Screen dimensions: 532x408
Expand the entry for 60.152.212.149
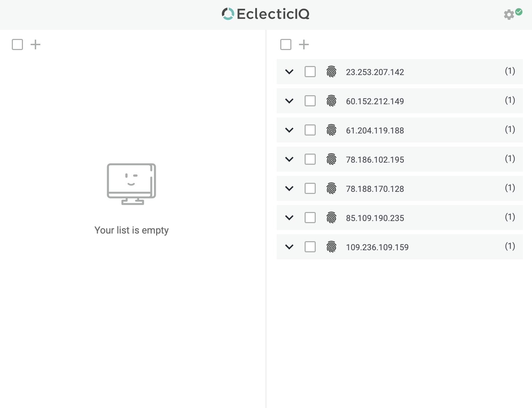pyautogui.click(x=289, y=101)
